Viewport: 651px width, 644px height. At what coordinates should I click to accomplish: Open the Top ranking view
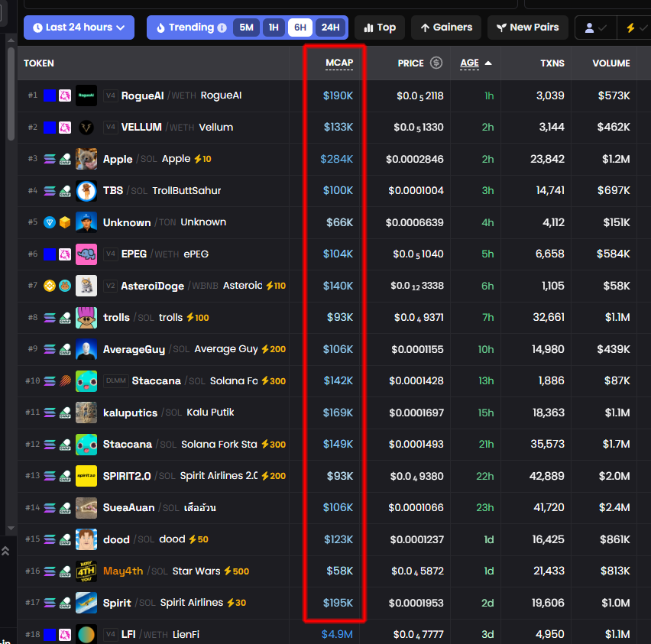click(380, 28)
